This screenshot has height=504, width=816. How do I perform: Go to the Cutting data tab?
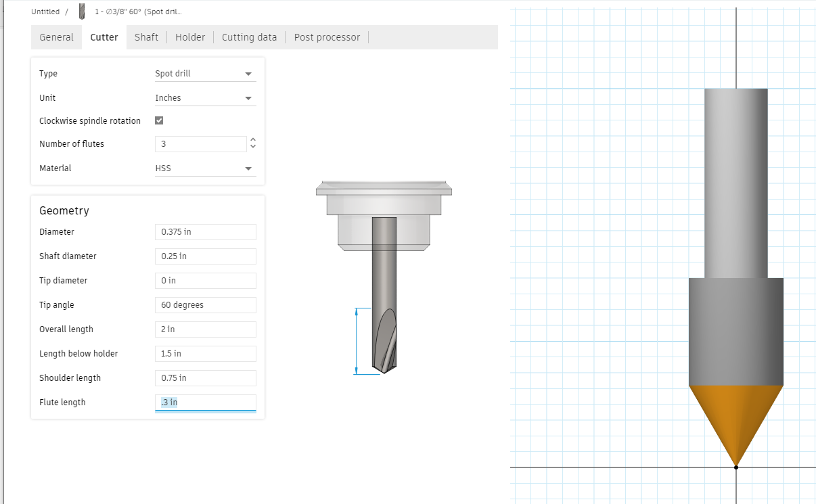tap(249, 37)
